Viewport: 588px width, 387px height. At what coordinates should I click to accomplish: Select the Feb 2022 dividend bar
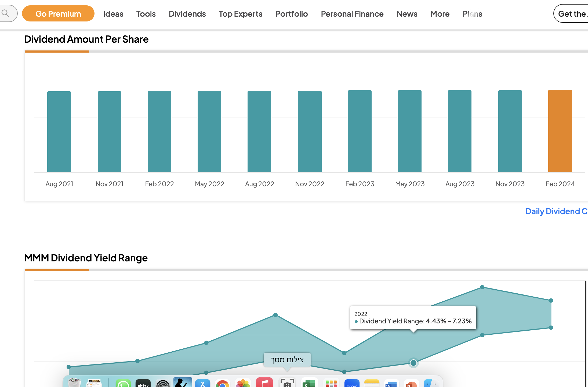[159, 132]
